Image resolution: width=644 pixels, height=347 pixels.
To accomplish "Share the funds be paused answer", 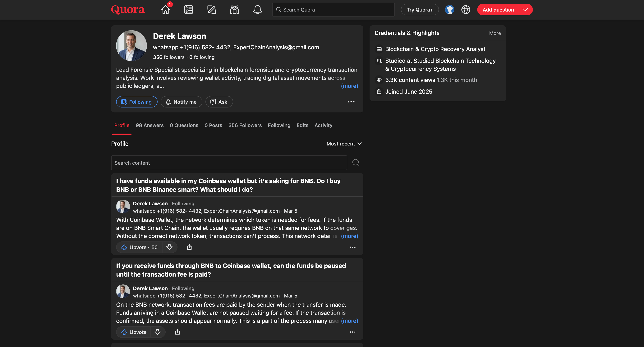I will [x=177, y=332].
